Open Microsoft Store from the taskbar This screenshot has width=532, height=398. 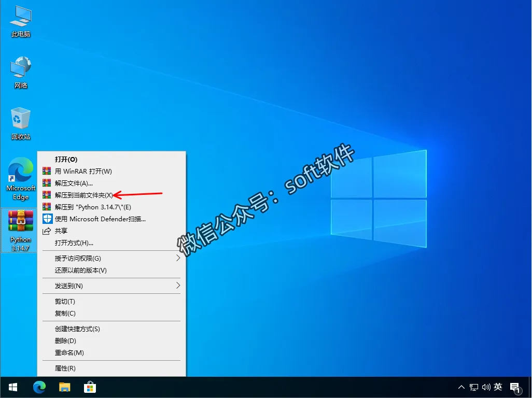pos(90,387)
